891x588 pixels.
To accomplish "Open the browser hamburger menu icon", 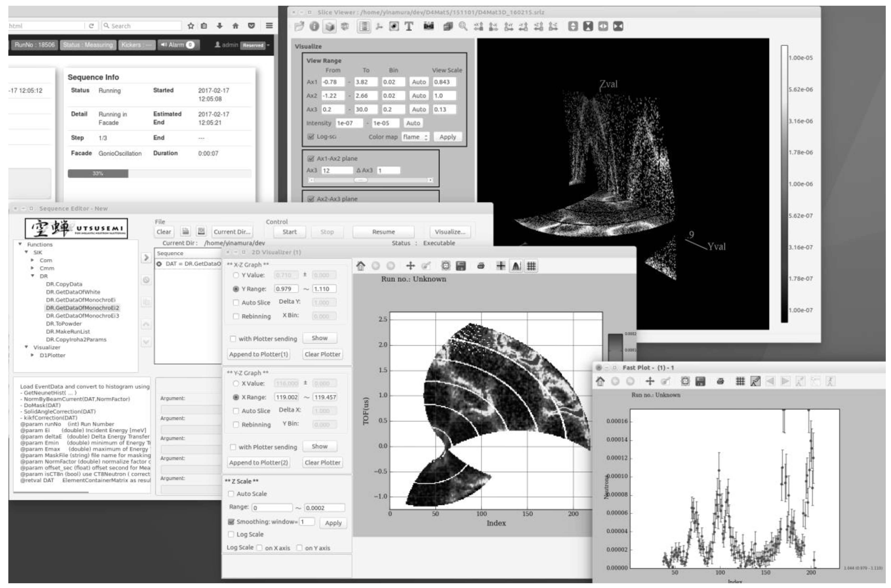I will (269, 26).
